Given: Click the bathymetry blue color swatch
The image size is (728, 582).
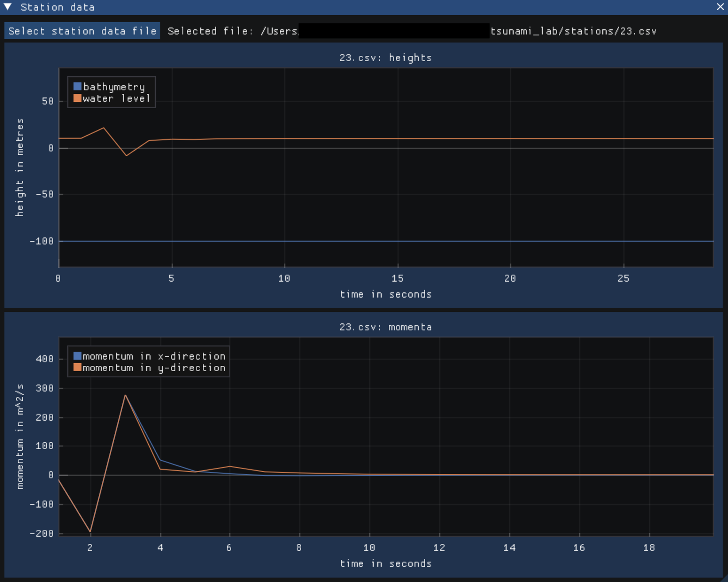Looking at the screenshot, I should tap(77, 86).
